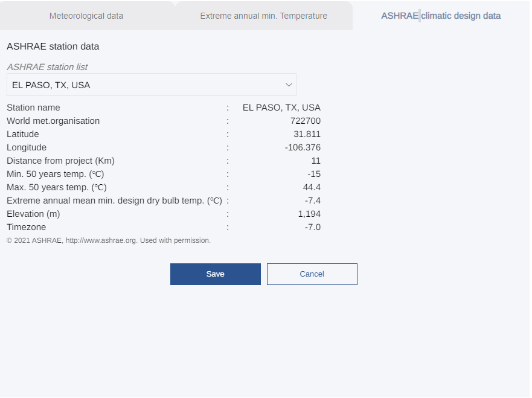Image resolution: width=532 pixels, height=398 pixels.
Task: Select the ASHRAE climatic design data tab
Action: pos(440,16)
